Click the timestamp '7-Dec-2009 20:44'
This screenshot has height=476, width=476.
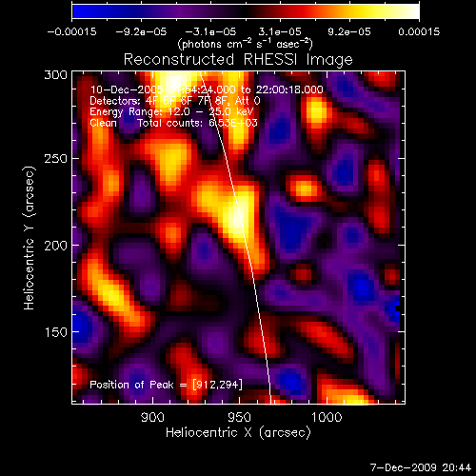(x=421, y=467)
